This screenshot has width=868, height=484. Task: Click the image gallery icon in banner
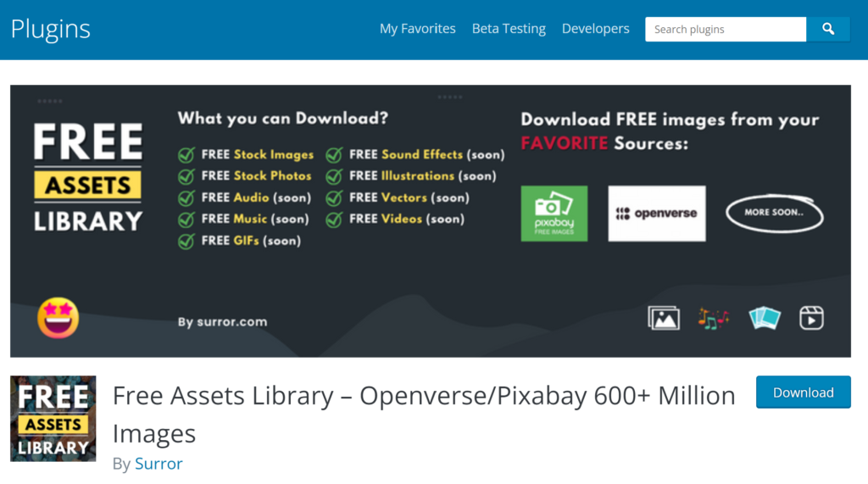coord(664,318)
